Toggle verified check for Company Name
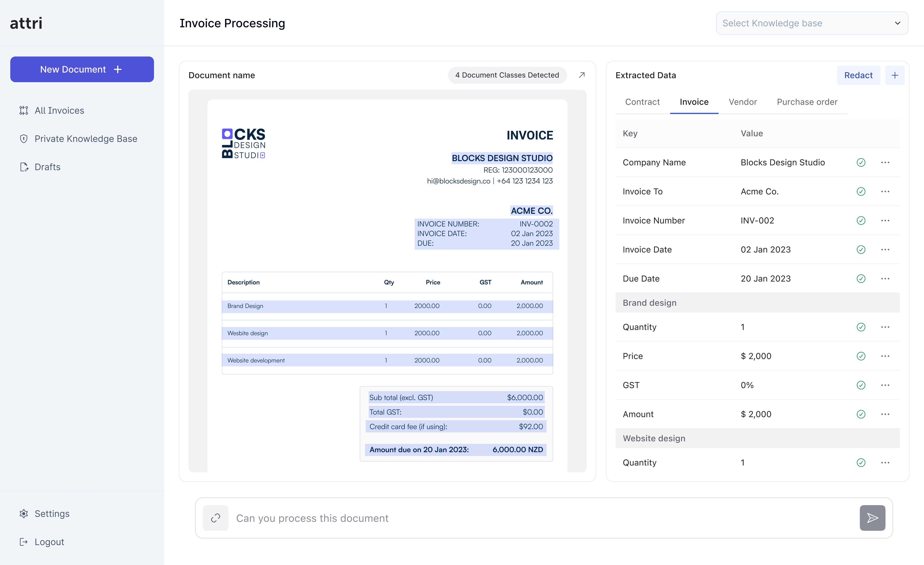924x565 pixels. pyautogui.click(x=861, y=162)
